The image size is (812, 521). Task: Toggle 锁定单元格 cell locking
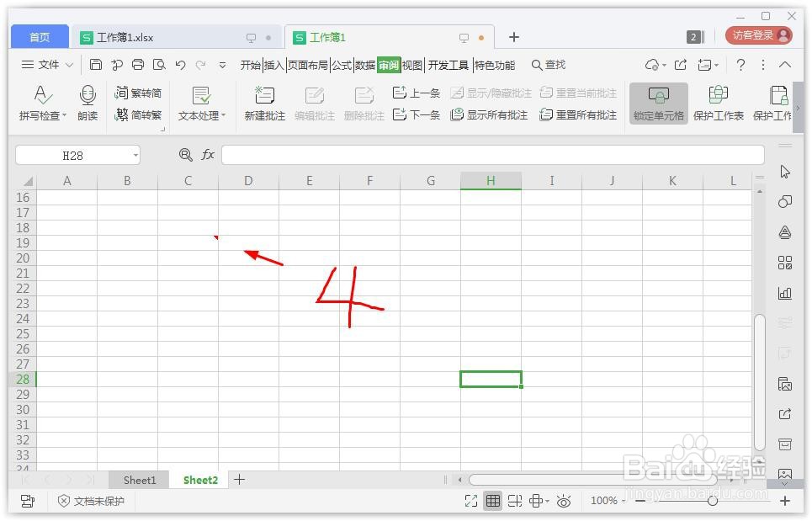(x=658, y=103)
